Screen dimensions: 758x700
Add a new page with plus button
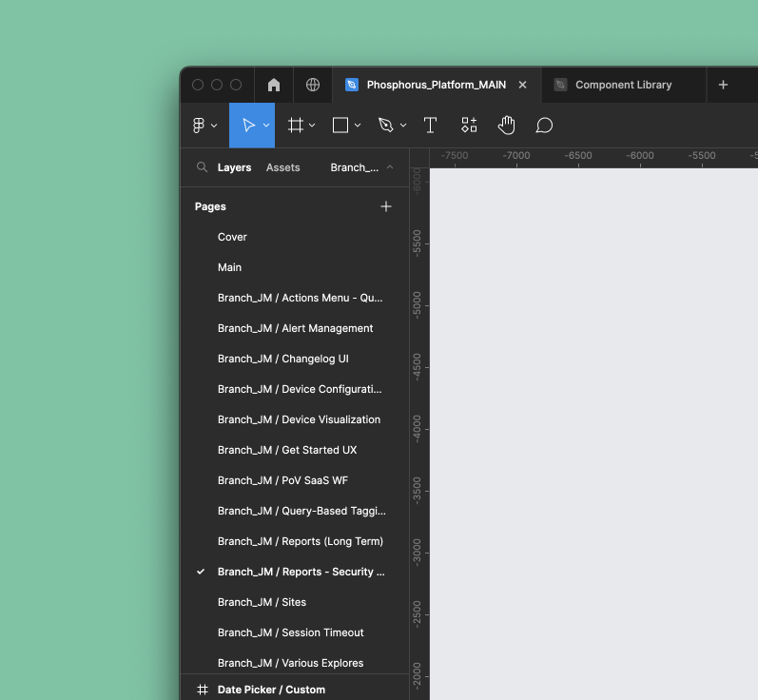tap(386, 206)
